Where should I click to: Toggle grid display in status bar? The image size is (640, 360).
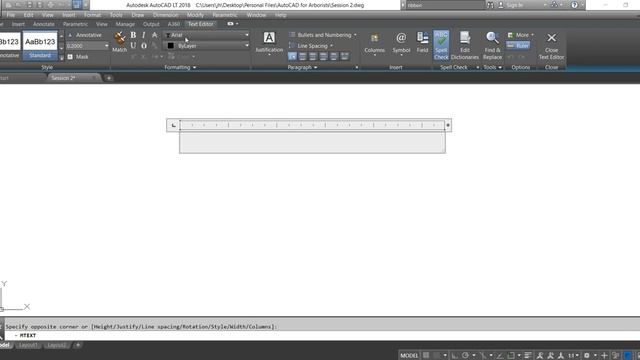[426, 356]
